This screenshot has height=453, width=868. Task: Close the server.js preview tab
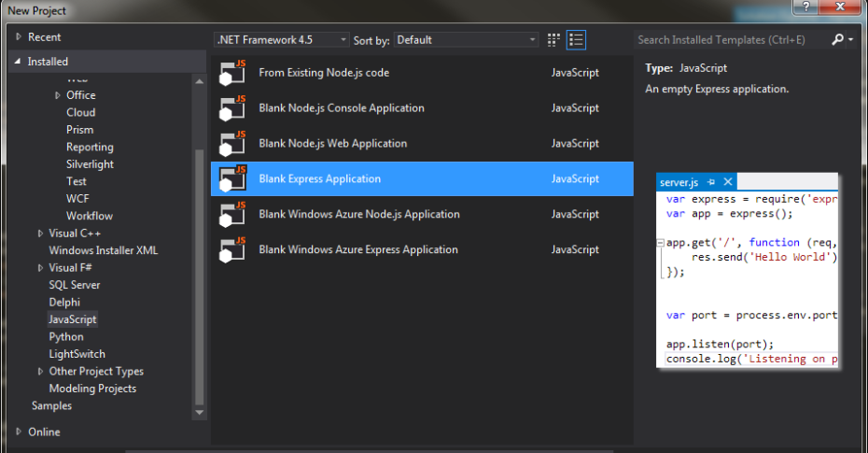728,181
